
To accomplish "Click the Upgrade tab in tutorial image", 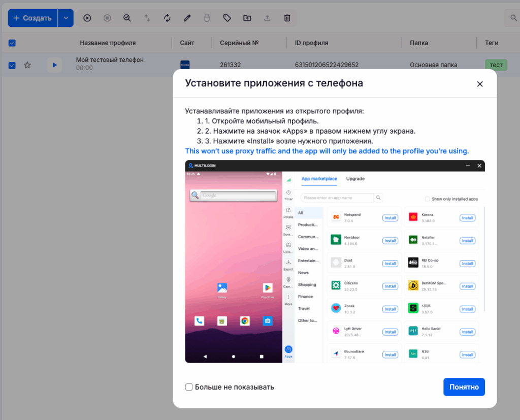I will (355, 178).
